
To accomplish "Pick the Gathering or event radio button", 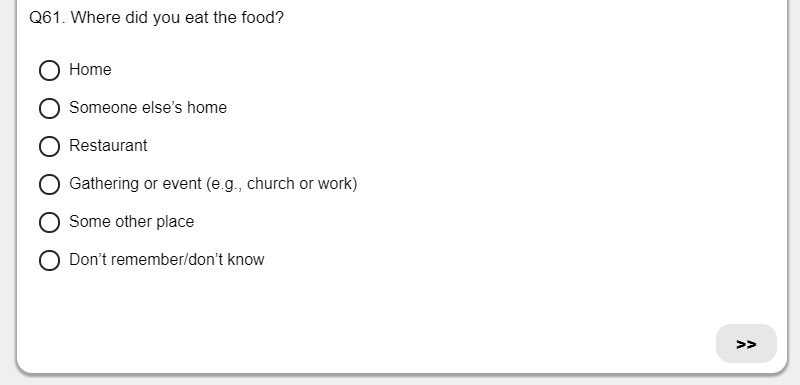I will 49,184.
